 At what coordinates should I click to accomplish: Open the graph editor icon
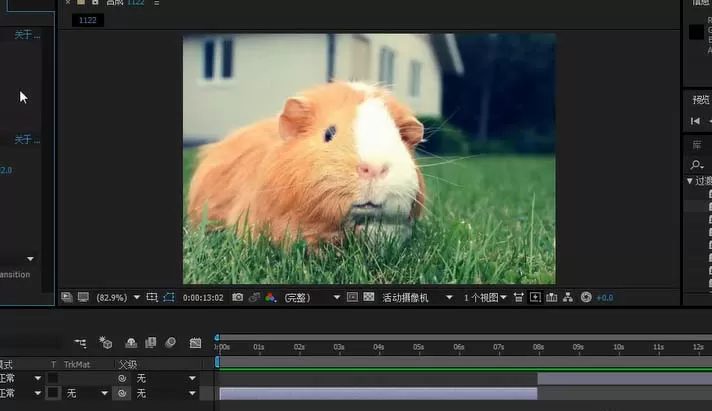point(195,343)
